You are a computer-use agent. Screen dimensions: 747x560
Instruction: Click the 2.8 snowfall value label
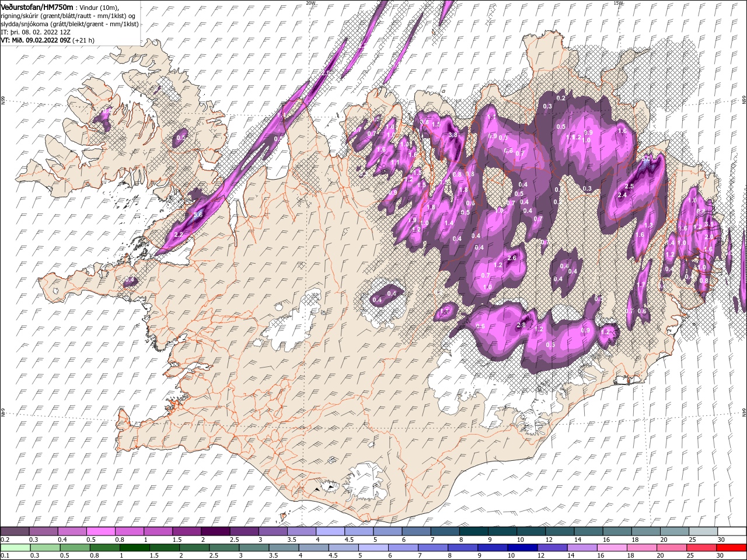pos(521,325)
